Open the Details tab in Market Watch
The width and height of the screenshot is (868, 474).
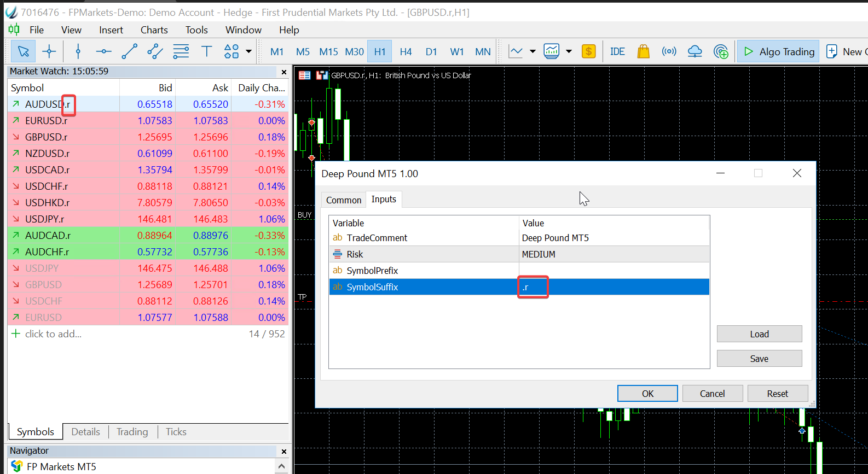(x=86, y=432)
